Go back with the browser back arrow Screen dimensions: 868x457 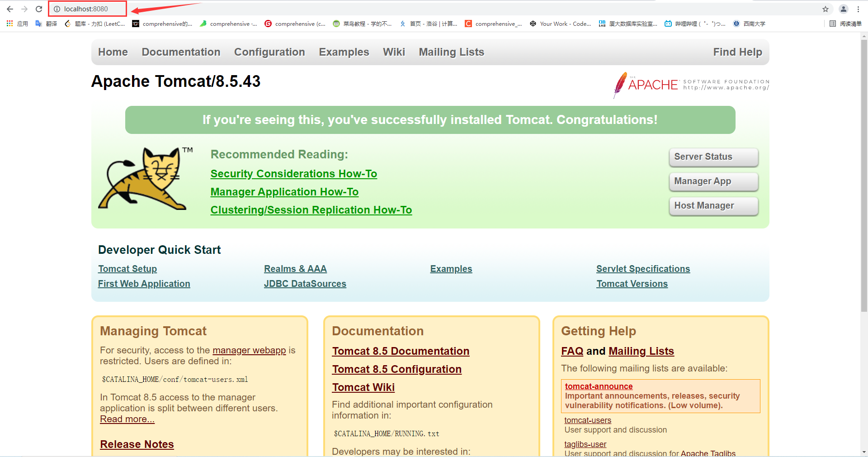pyautogui.click(x=10, y=9)
